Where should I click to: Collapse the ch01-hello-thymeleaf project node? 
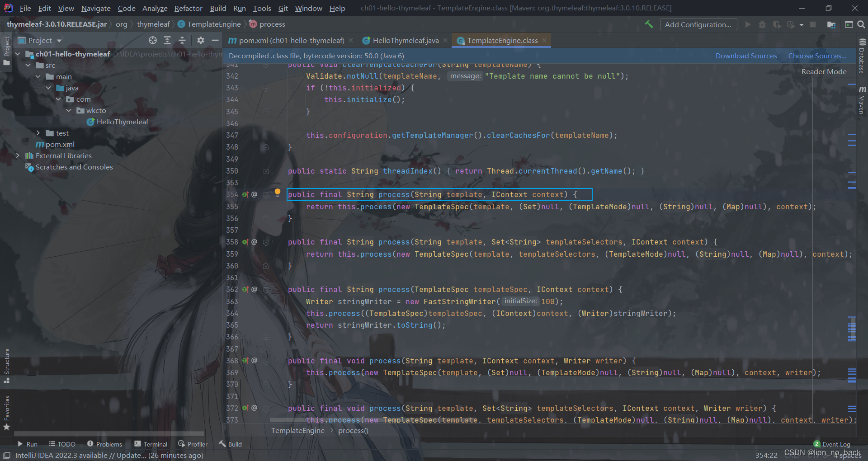[x=18, y=54]
